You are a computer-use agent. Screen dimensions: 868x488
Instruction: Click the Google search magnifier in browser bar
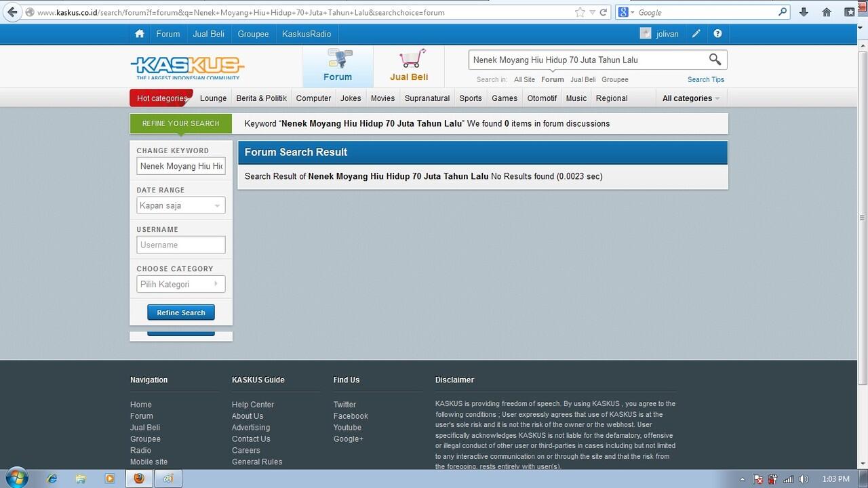[x=783, y=12]
